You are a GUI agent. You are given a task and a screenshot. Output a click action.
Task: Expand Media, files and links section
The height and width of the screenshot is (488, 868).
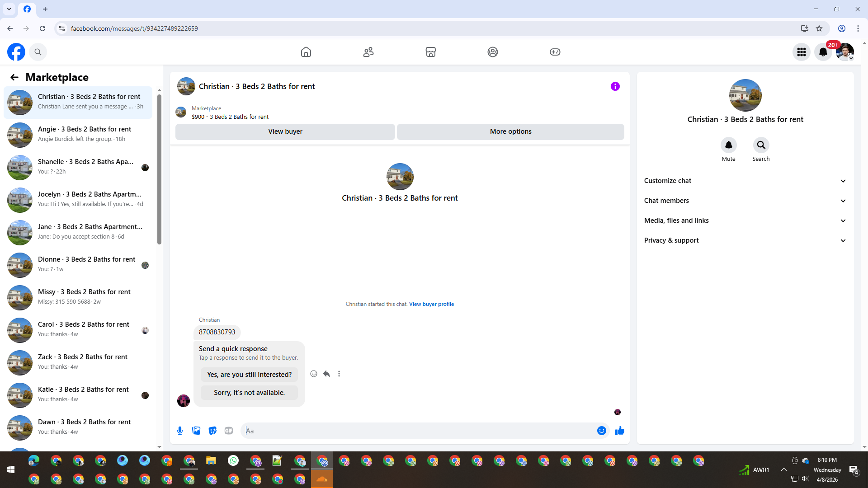click(x=745, y=221)
